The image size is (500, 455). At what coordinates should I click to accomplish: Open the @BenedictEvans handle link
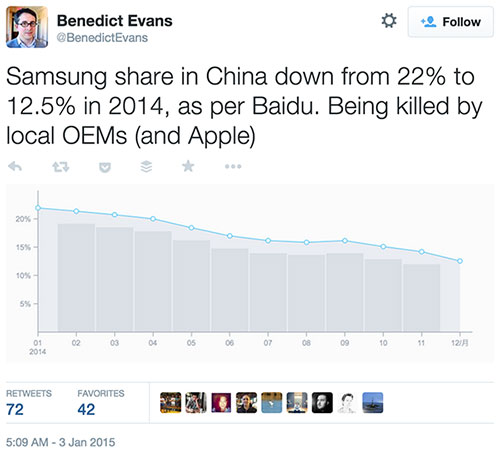[x=102, y=38]
